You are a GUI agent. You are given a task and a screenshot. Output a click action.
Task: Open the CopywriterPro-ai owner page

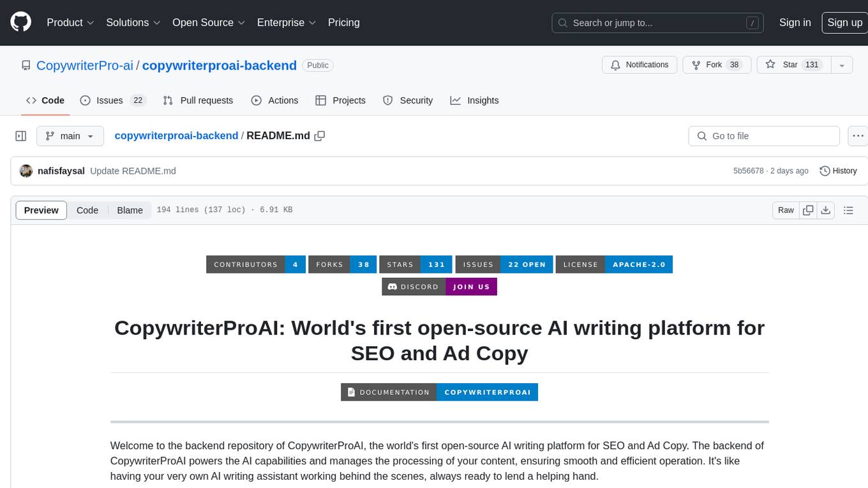click(x=85, y=65)
